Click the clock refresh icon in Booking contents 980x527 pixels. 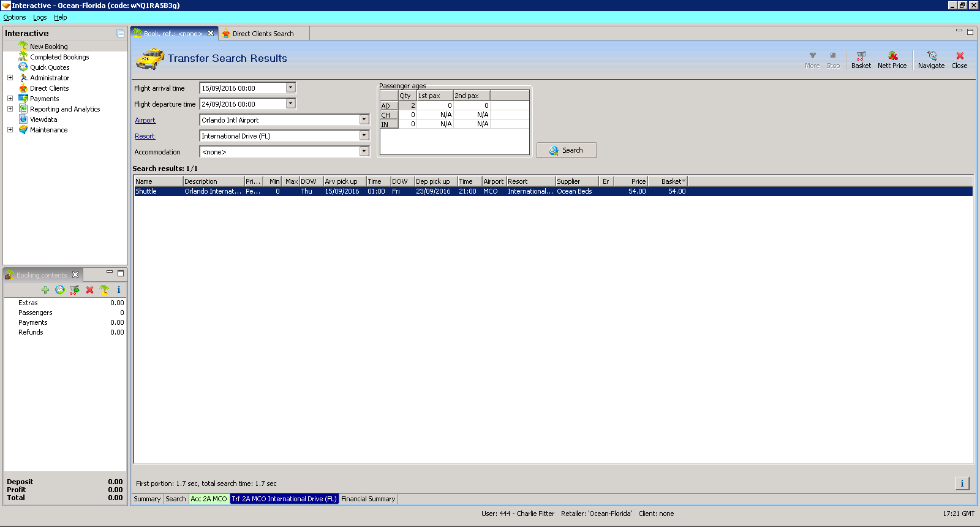tap(60, 290)
